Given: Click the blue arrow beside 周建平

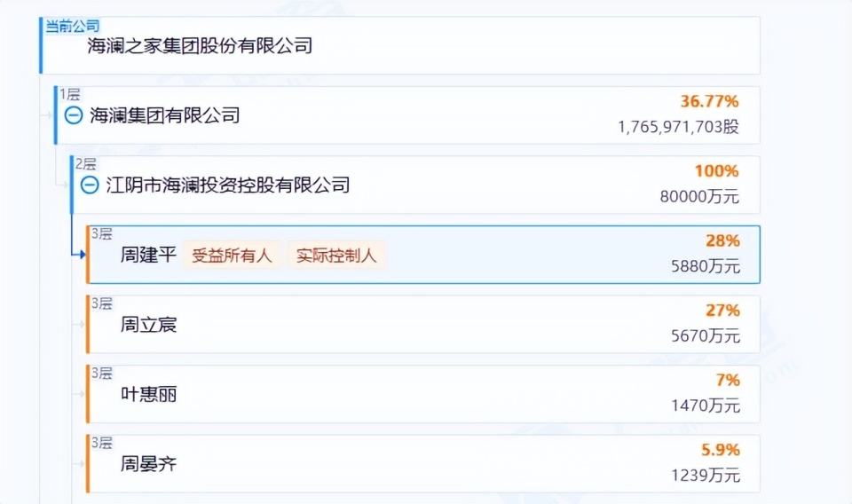Looking at the screenshot, I should (x=80, y=256).
